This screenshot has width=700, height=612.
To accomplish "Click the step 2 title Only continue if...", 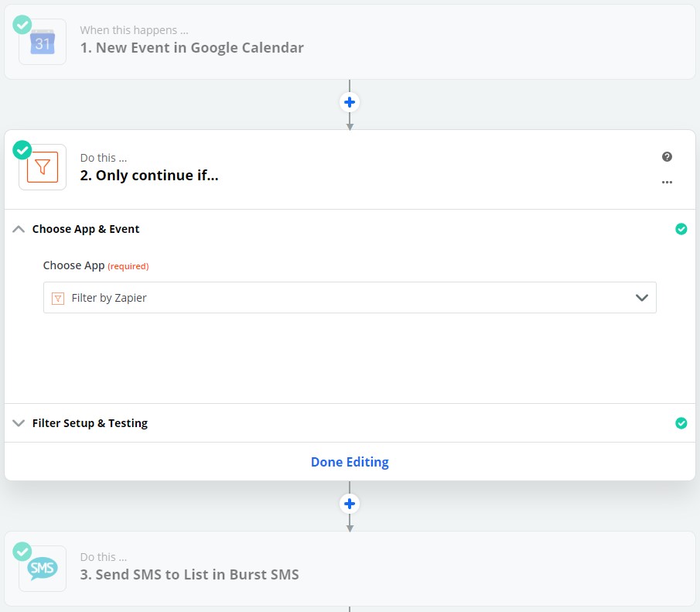I will point(149,175).
